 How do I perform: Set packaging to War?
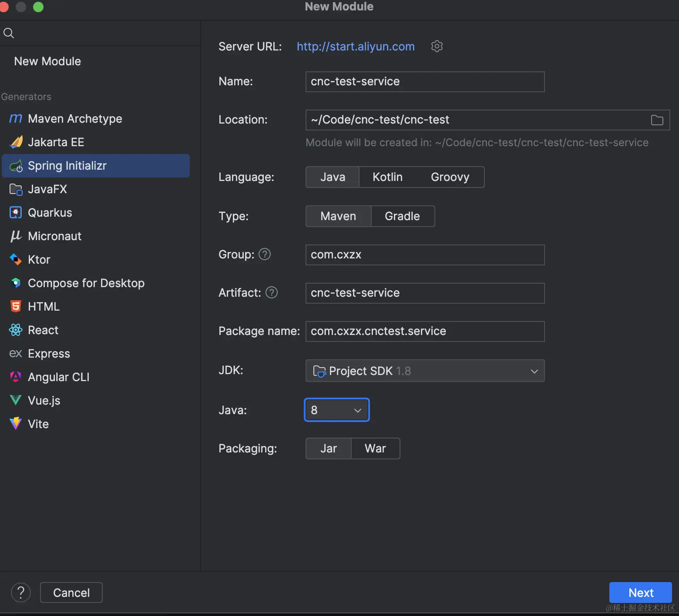[x=375, y=449]
